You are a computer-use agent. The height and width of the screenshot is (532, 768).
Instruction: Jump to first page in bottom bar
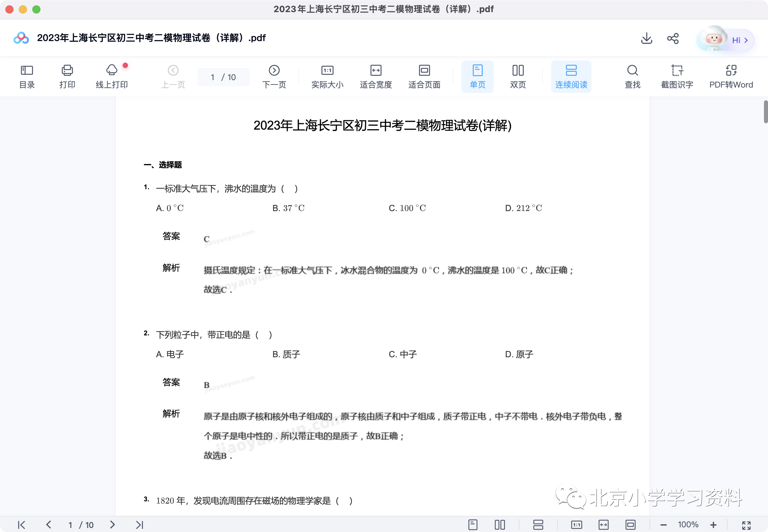22,525
